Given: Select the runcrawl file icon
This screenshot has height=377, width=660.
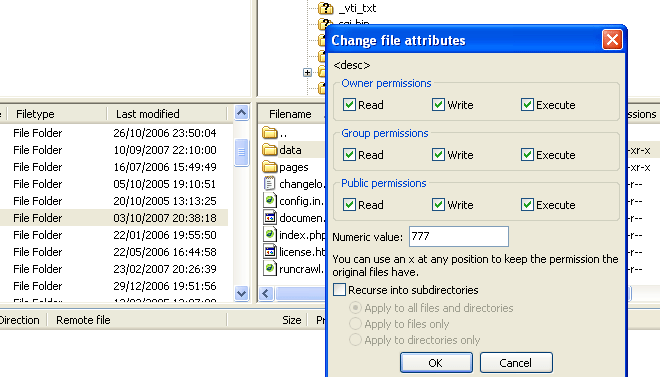Looking at the screenshot, I should coord(269,268).
